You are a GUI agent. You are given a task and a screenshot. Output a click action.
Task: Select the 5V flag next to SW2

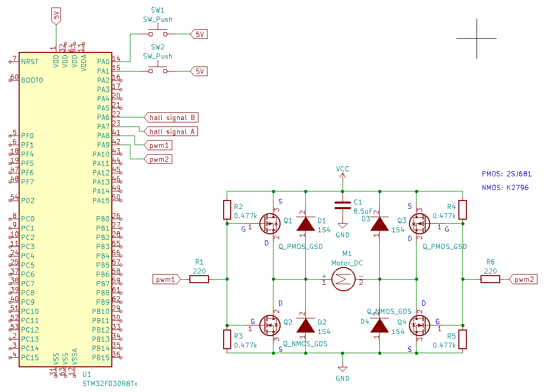tap(199, 71)
